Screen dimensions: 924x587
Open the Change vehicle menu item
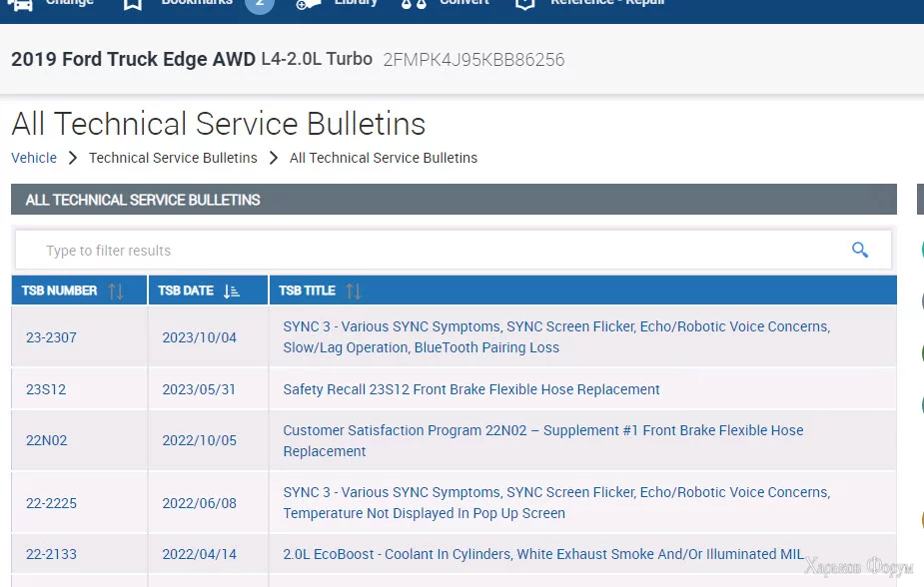point(70,3)
